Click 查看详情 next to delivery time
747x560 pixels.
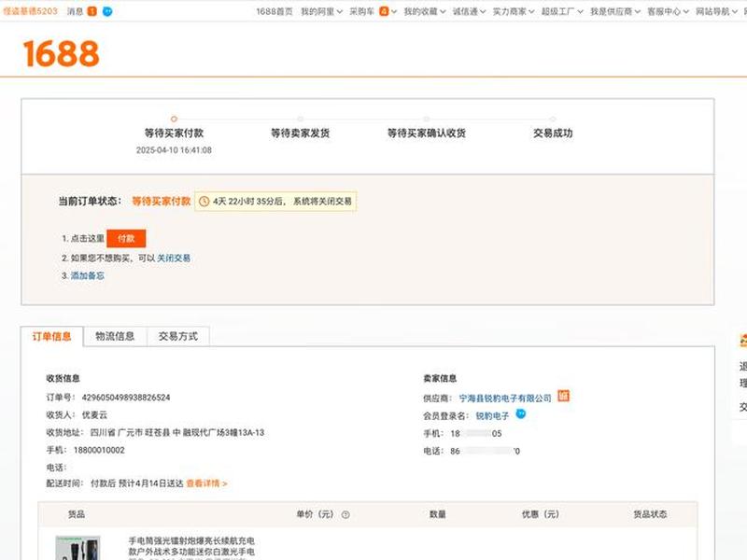coord(206,483)
